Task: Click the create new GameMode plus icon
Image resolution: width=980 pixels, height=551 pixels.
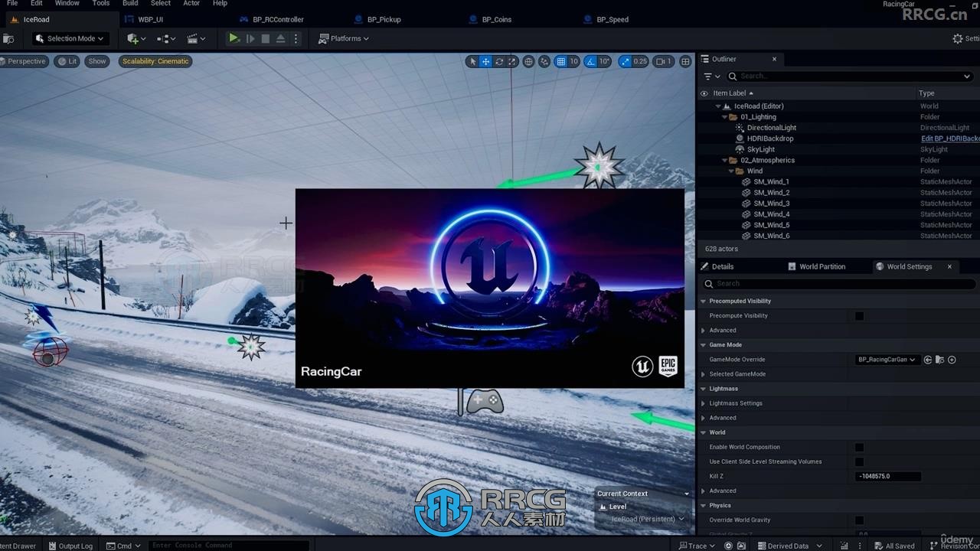Action: pyautogui.click(x=952, y=360)
